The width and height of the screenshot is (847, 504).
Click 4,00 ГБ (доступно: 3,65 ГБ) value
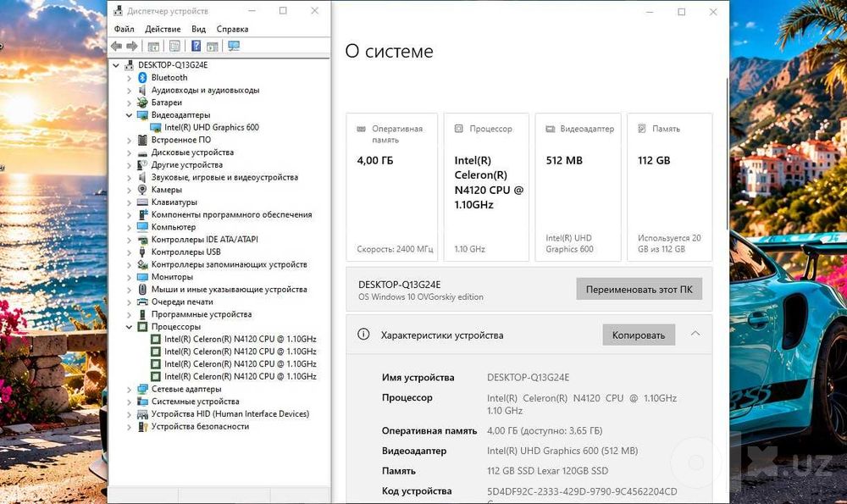[x=545, y=431]
